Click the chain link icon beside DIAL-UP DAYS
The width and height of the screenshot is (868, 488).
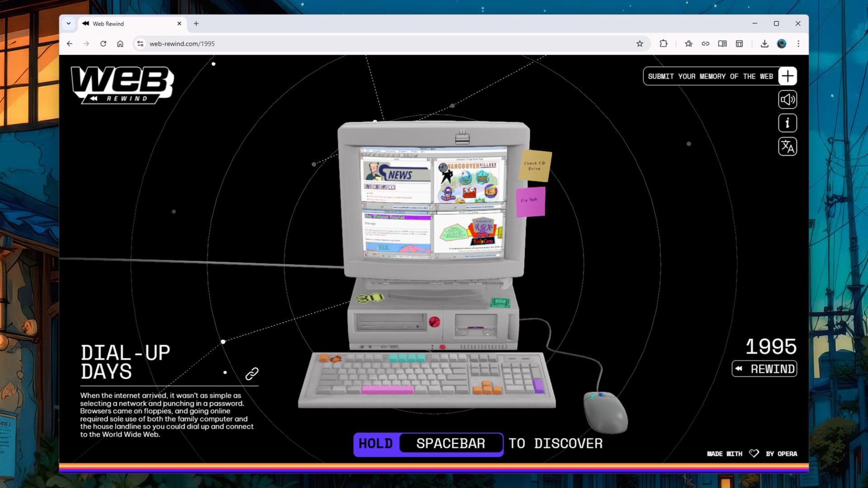point(251,374)
